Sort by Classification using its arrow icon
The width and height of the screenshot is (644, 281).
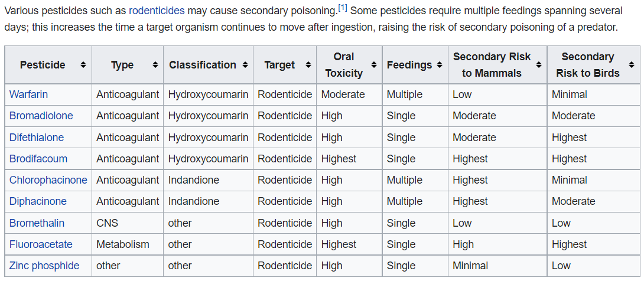(x=245, y=65)
